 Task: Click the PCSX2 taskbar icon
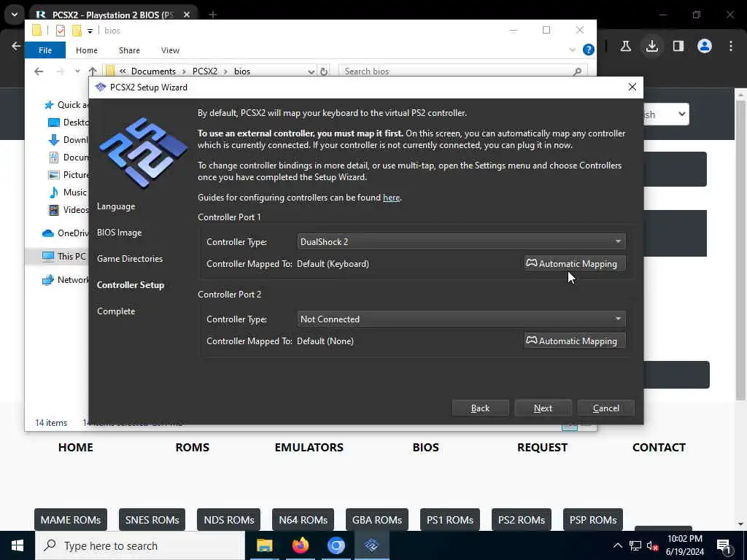point(371,545)
